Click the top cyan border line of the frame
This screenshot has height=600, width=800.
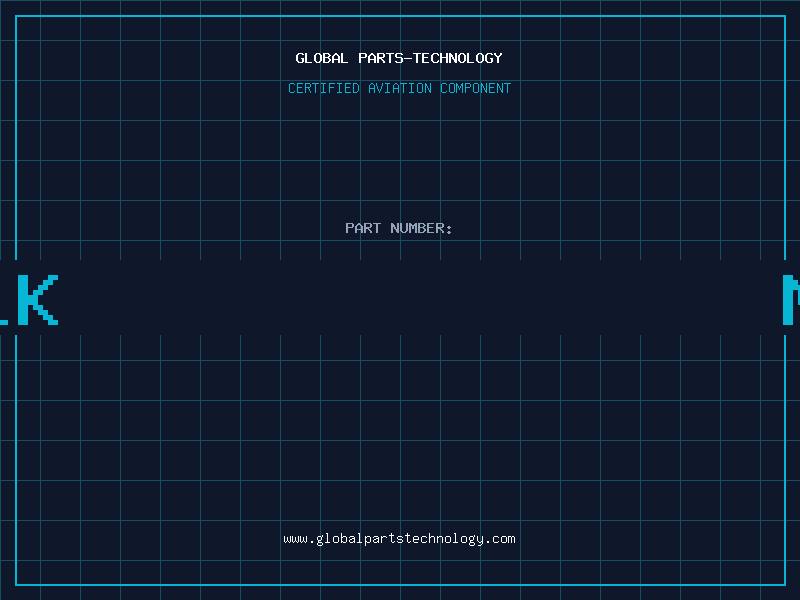point(400,16)
